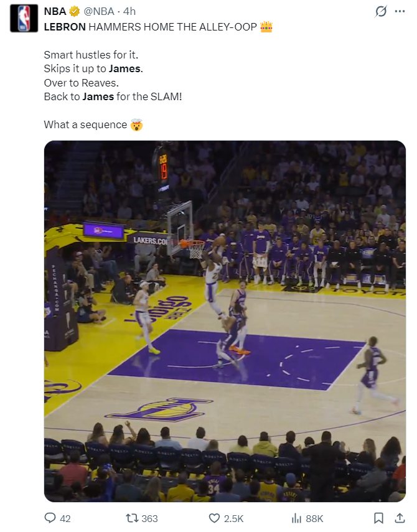Viewport: 417px width, 532px height.
Task: Open the repost options menu
Action: tap(132, 518)
